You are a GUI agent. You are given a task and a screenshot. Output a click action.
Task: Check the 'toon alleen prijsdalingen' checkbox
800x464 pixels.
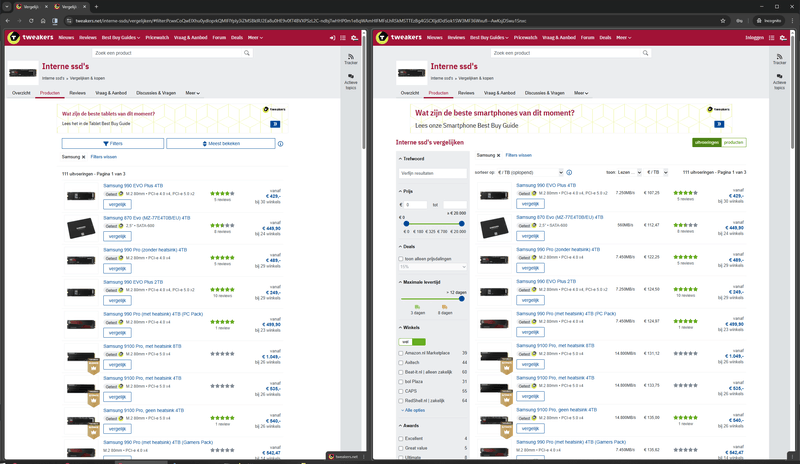401,259
